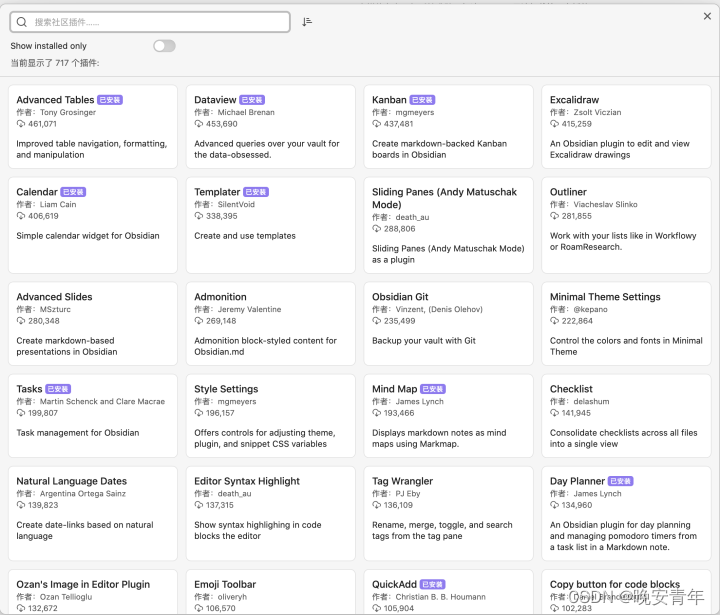Click the installed badge next to Dataview

(252, 100)
